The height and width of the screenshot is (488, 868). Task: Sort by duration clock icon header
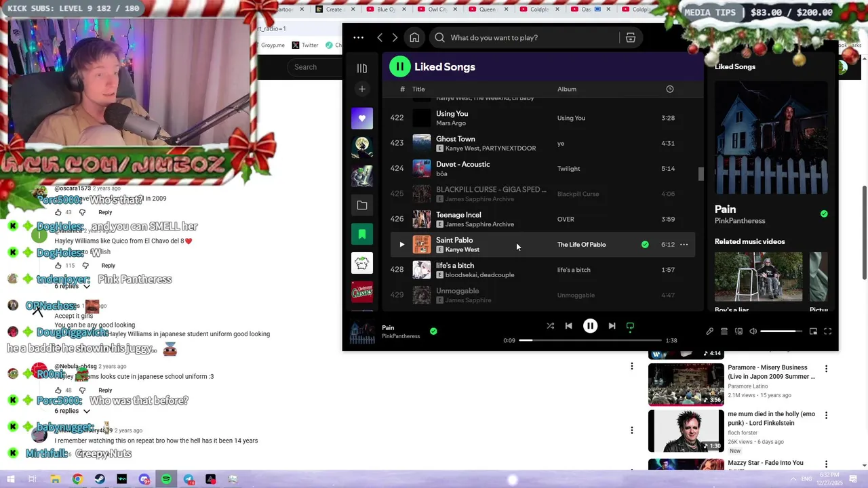pos(670,89)
